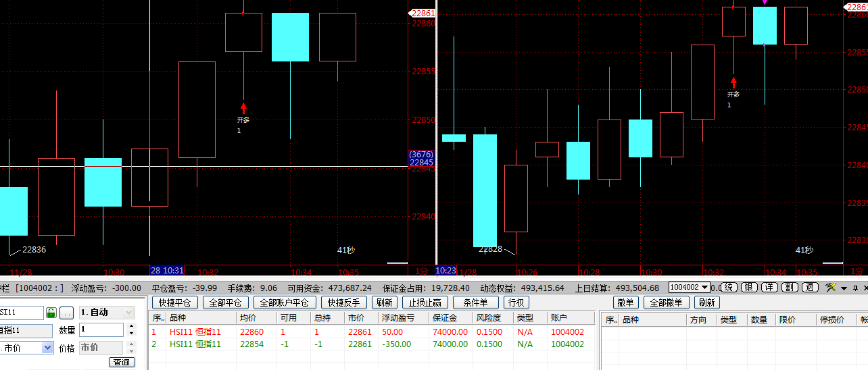This screenshot has height=370, width=868.
Task: Open the tools hammer-wrench icon
Action: coord(831,288)
